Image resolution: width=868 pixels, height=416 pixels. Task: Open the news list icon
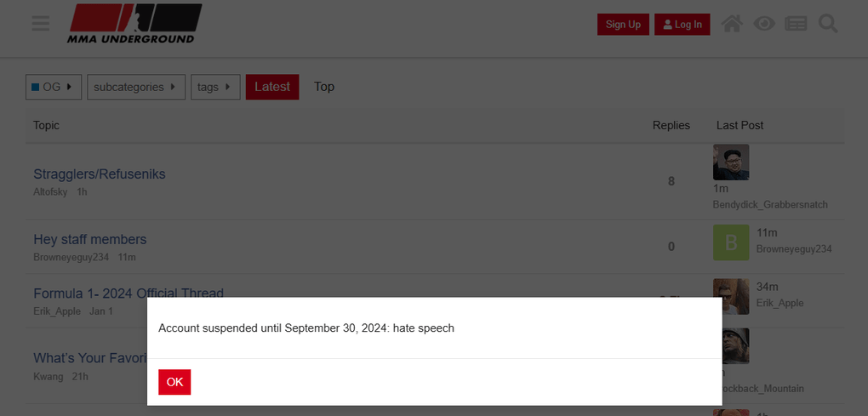tap(796, 24)
